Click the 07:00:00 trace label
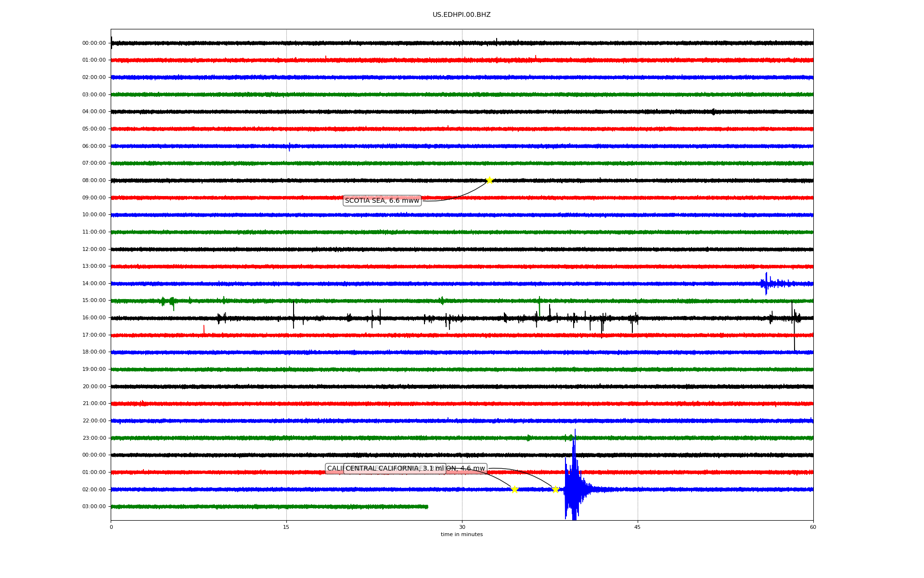Screen dimensions: 924x578 click(x=94, y=163)
